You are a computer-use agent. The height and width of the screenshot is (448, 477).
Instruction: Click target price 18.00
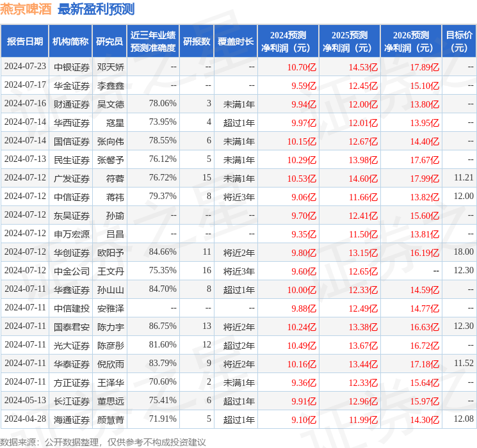click(464, 252)
